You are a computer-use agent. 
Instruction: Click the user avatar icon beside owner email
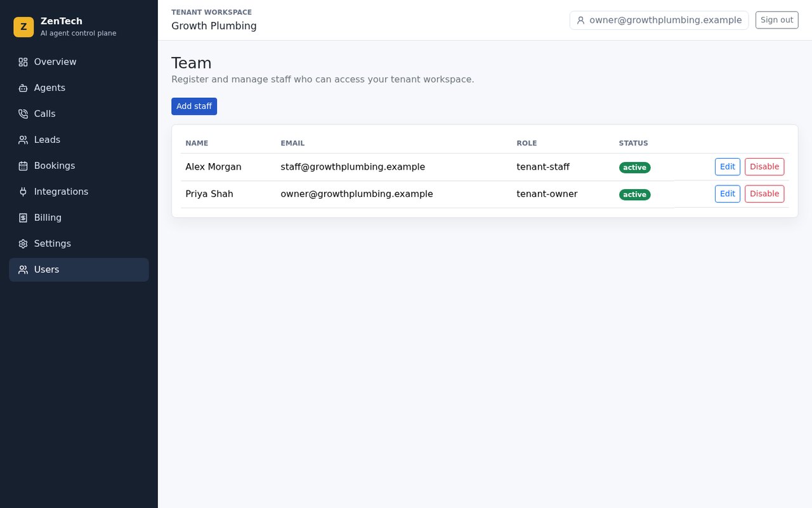580,20
